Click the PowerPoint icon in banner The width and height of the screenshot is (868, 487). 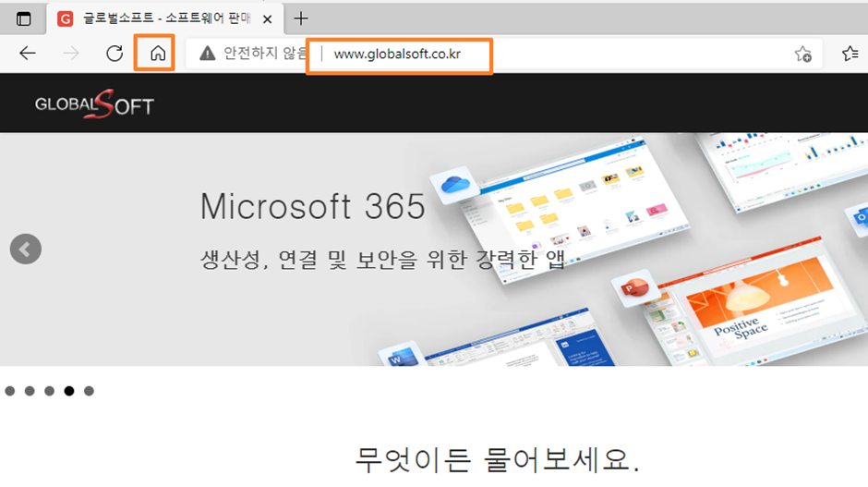[634, 288]
